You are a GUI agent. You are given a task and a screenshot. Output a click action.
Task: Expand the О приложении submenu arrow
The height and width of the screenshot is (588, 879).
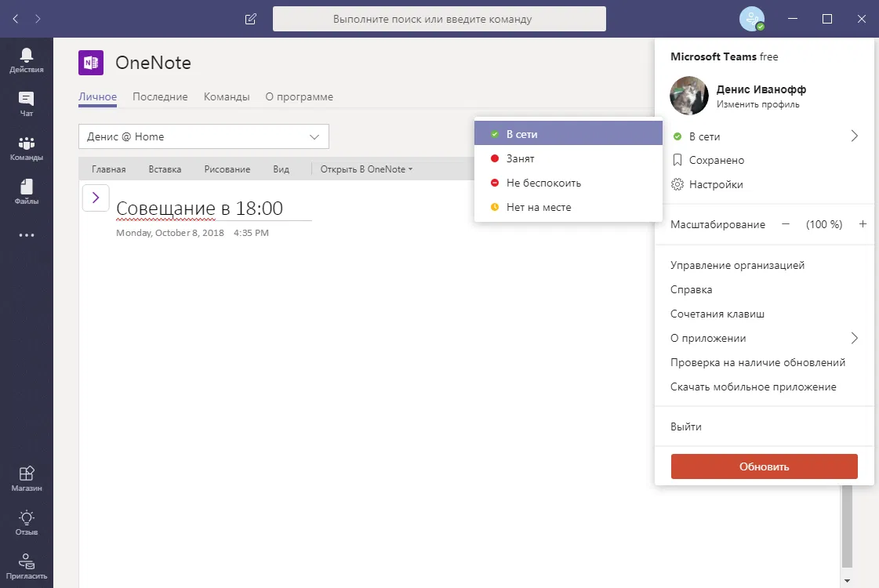click(x=855, y=338)
